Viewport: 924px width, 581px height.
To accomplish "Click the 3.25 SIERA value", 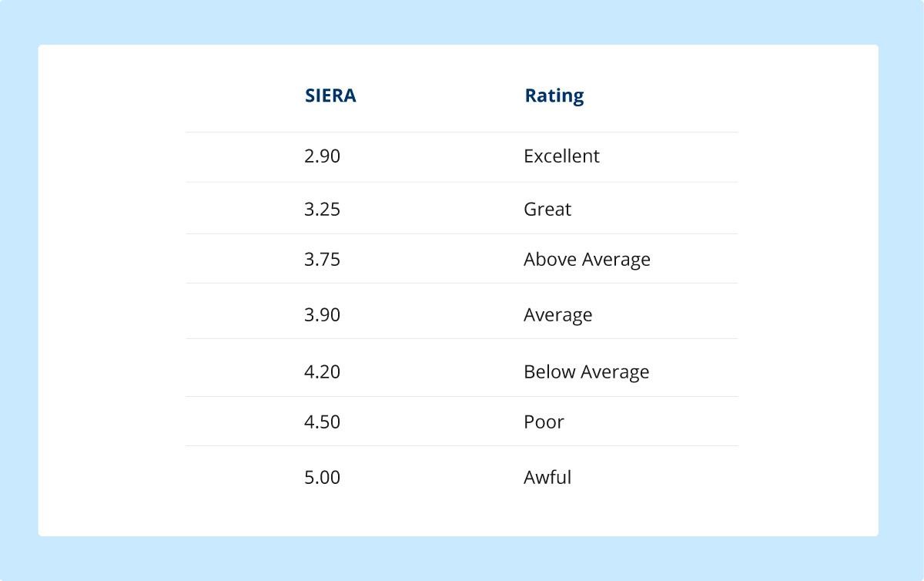I will click(322, 210).
